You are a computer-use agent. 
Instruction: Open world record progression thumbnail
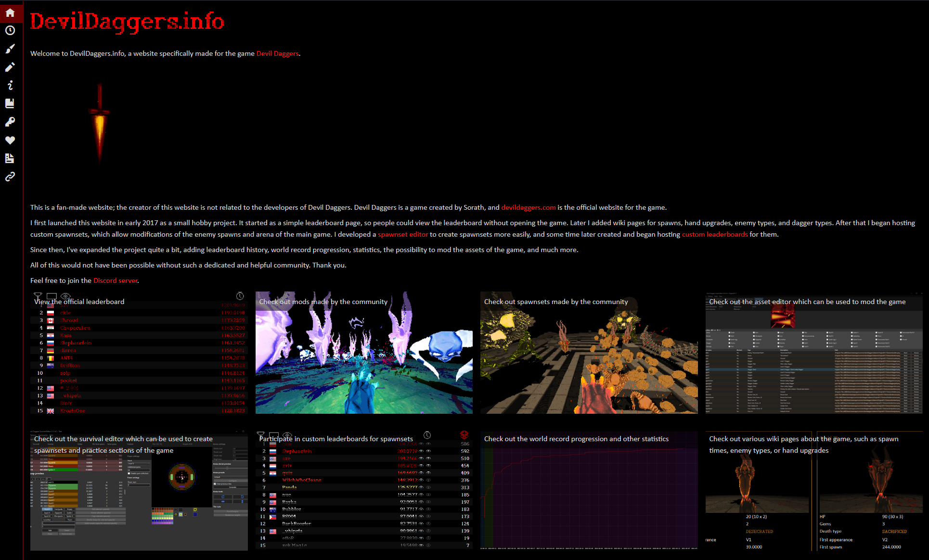pyautogui.click(x=589, y=490)
